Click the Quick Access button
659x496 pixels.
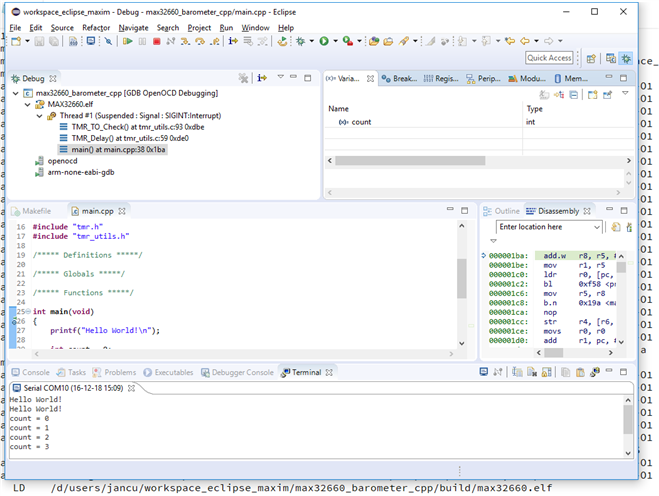tap(549, 58)
